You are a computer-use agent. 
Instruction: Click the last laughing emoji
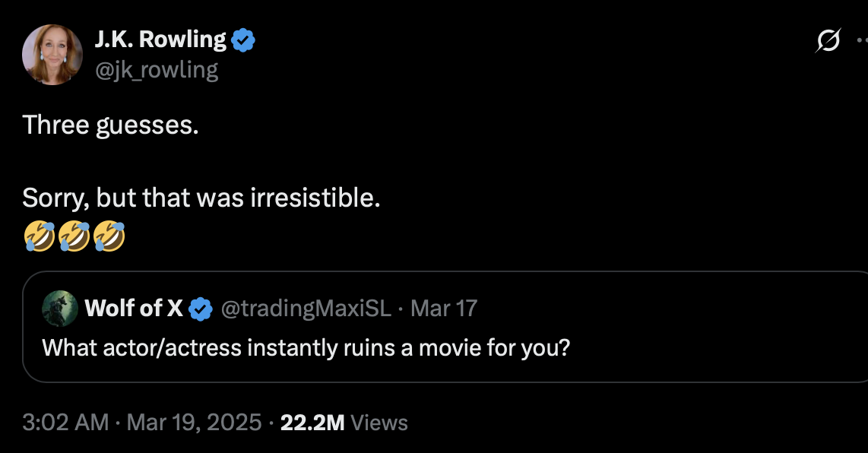[109, 236]
